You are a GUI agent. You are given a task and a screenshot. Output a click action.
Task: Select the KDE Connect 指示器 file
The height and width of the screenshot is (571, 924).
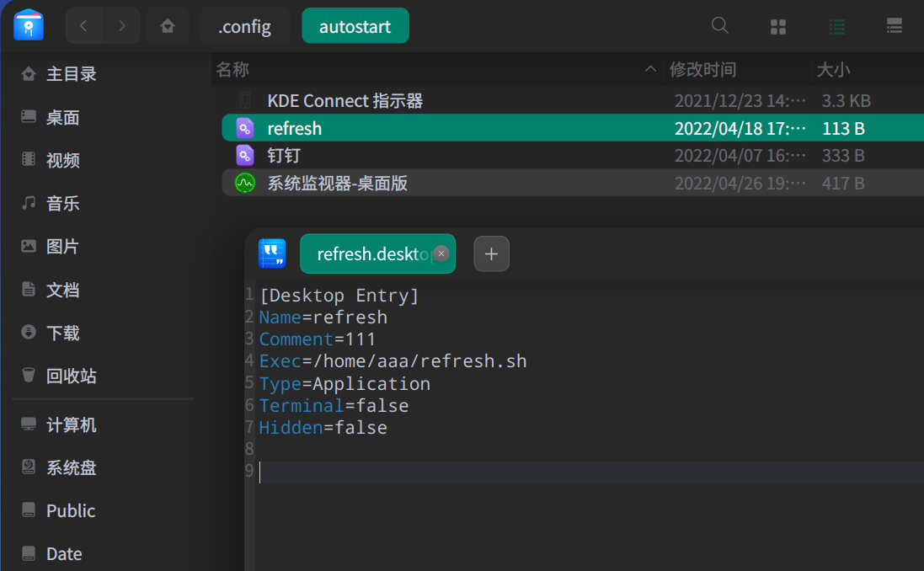[344, 101]
